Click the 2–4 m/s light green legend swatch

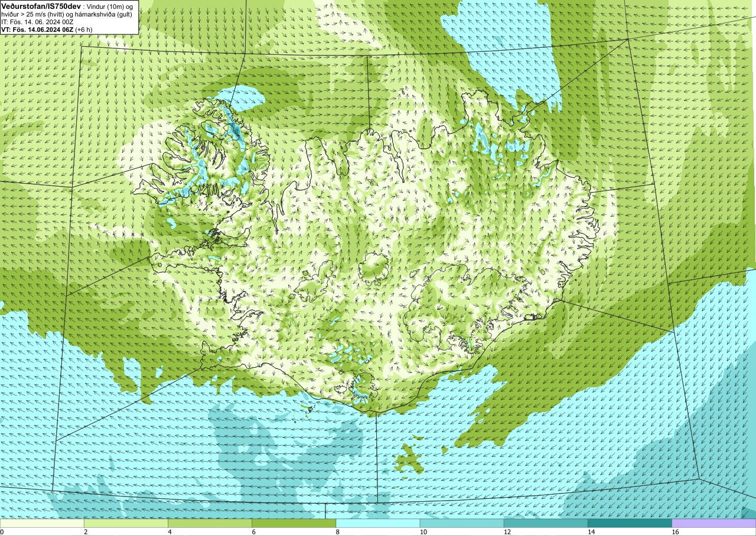coord(126,523)
